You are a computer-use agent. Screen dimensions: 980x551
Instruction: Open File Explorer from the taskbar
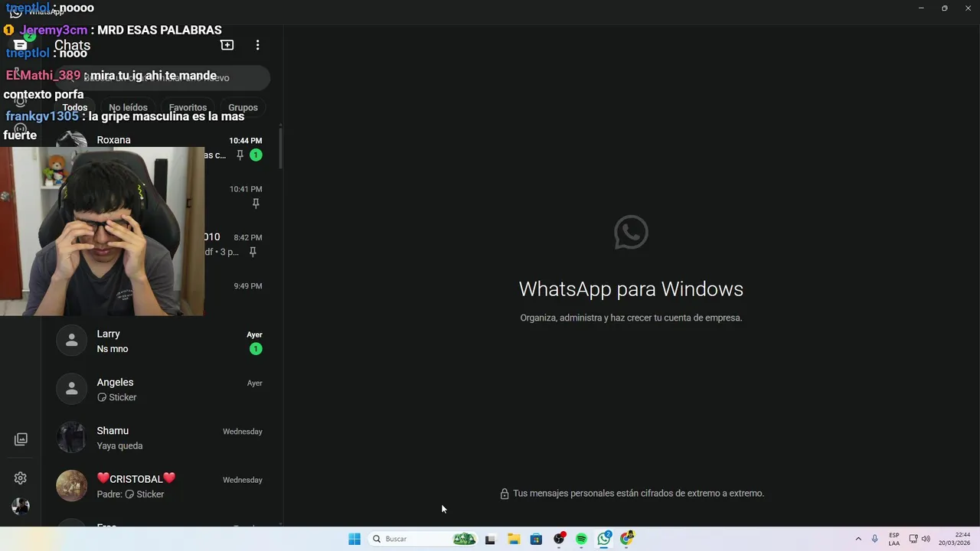(x=514, y=539)
